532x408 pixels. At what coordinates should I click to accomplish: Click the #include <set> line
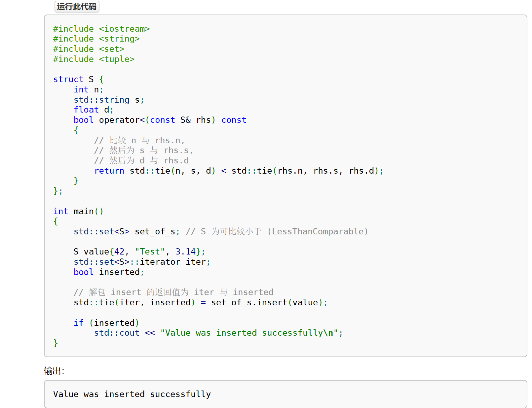coord(89,49)
